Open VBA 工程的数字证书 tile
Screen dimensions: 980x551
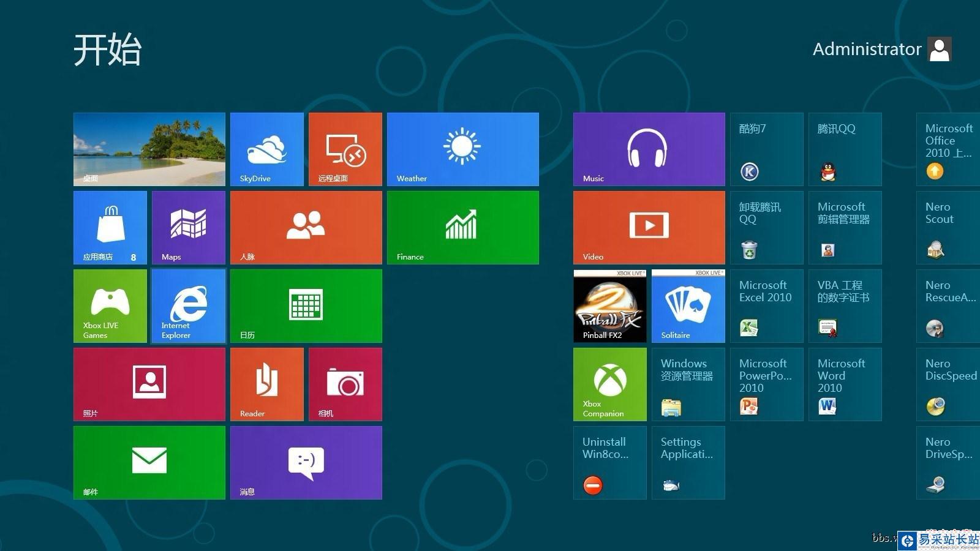[845, 306]
